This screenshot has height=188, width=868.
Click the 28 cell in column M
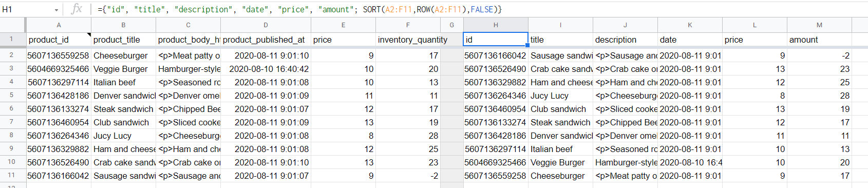point(819,96)
